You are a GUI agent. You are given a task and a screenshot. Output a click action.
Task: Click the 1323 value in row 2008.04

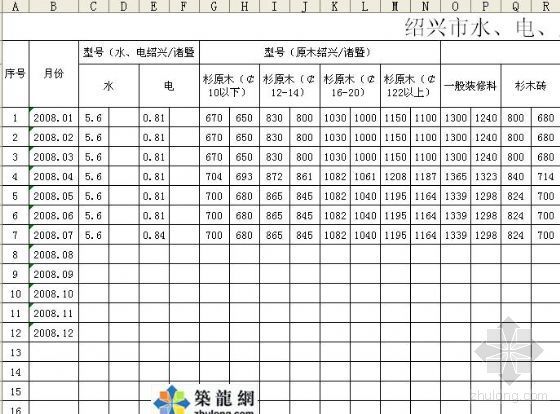(x=486, y=176)
